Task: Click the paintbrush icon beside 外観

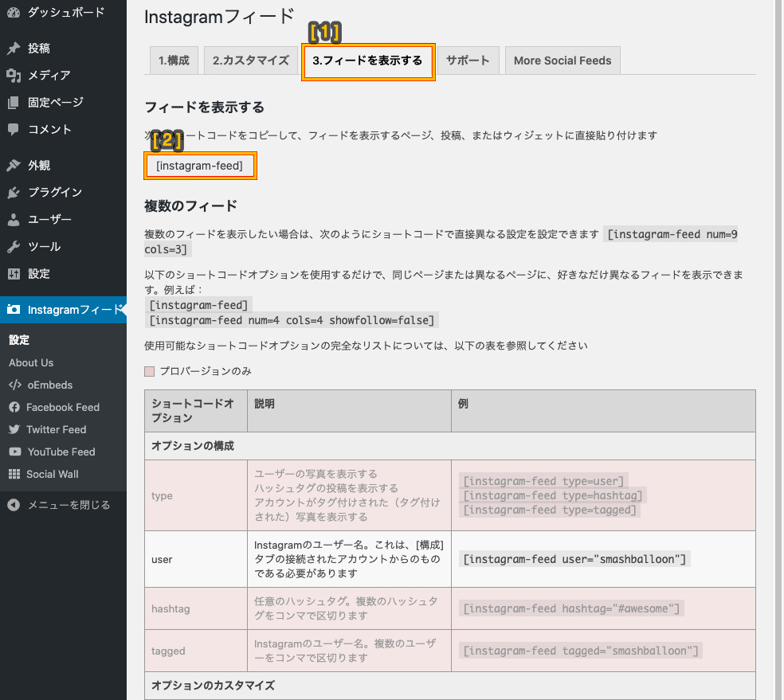Action: pos(14,166)
